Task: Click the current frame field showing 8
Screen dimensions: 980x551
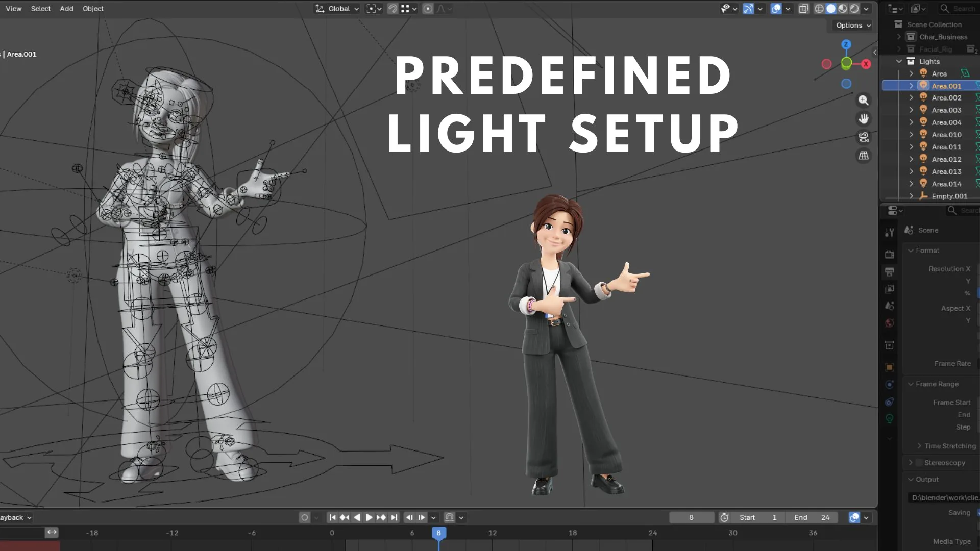Action: 691,517
